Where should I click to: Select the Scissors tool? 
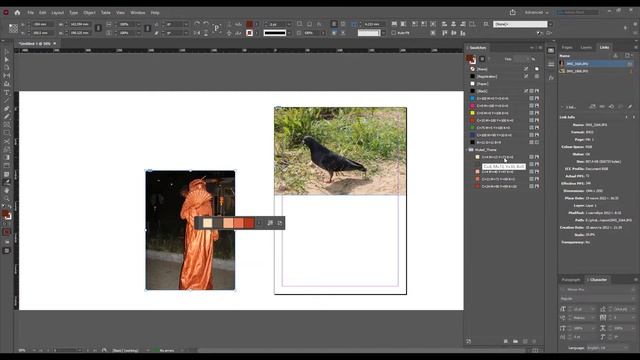pyautogui.click(x=7, y=141)
